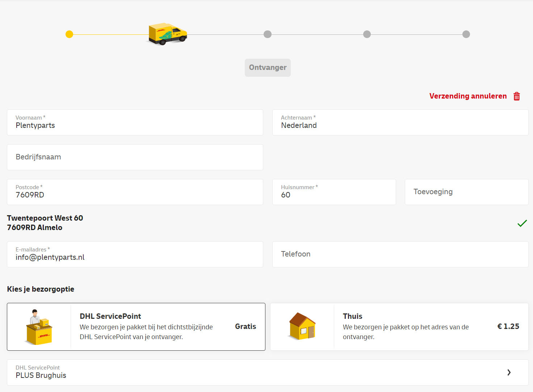Click the Twentepoort West 60 address text
The width and height of the screenshot is (533, 392).
click(45, 218)
